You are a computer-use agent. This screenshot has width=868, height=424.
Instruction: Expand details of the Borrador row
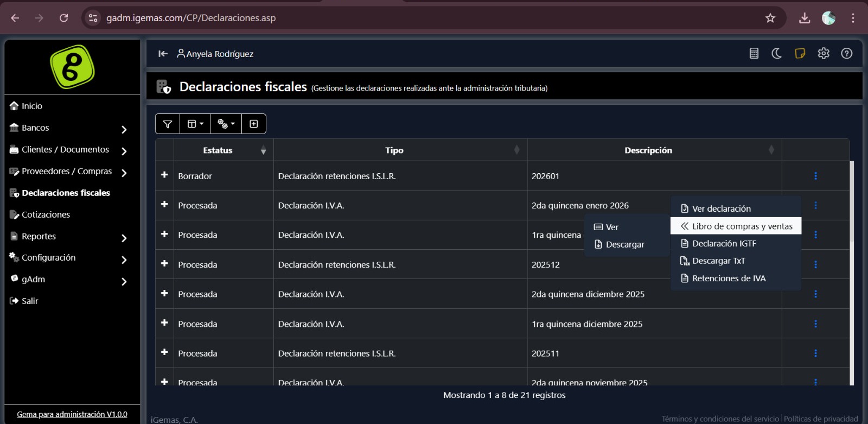164,175
